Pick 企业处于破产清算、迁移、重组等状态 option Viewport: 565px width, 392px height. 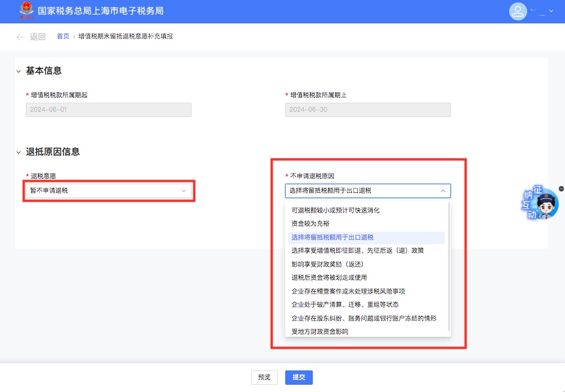[345, 304]
